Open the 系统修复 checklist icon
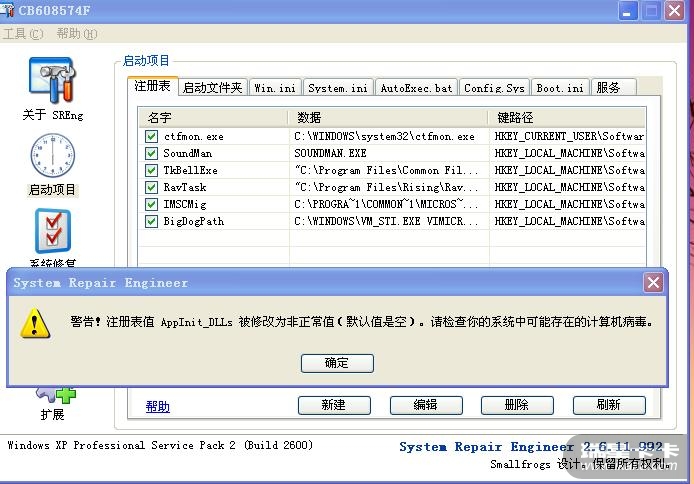Screen dimensions: 694x484 tap(53, 231)
